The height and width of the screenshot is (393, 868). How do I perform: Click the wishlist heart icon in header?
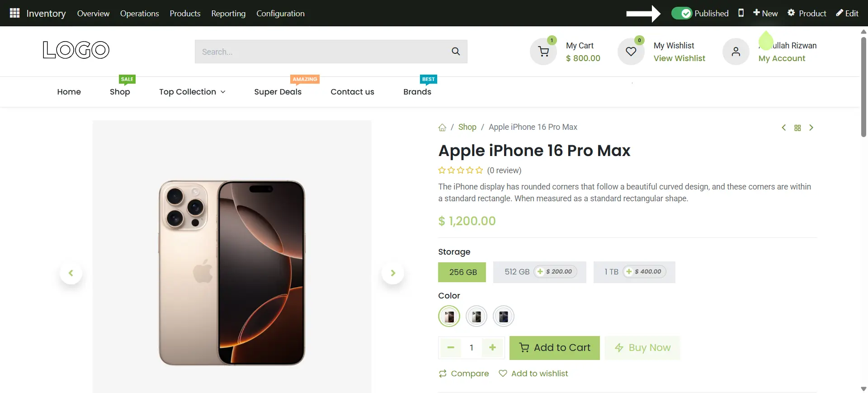point(631,52)
